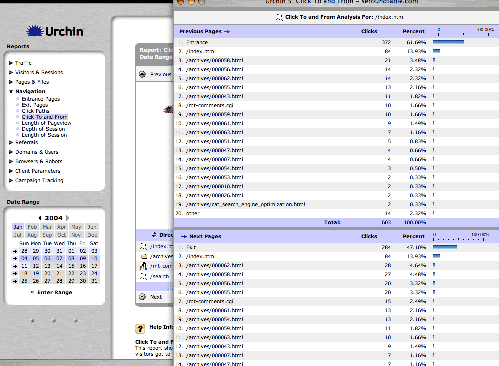The height and width of the screenshot is (366, 499).
Task: Expand Campaign Tracking section
Action: (x=11, y=180)
